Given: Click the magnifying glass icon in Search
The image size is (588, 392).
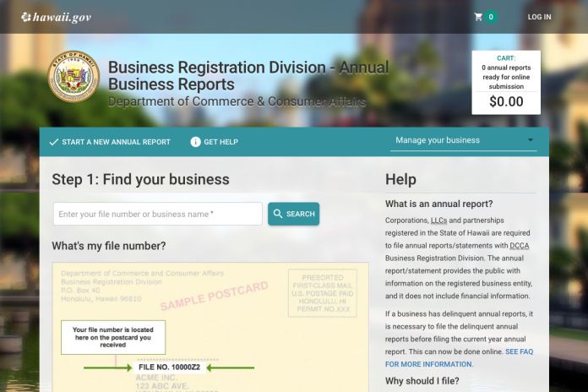Looking at the screenshot, I should 278,214.
